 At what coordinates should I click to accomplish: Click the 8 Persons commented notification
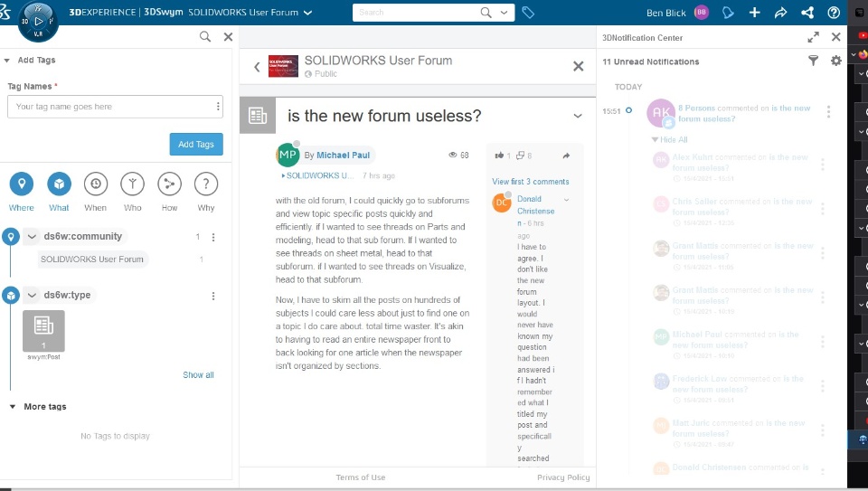(744, 113)
